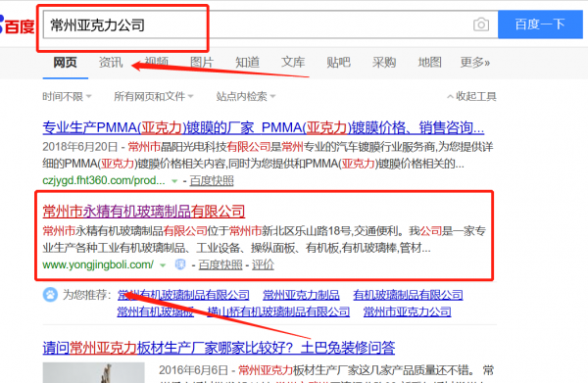Select the 网页 tab
This screenshot has width=588, height=383.
coord(66,63)
